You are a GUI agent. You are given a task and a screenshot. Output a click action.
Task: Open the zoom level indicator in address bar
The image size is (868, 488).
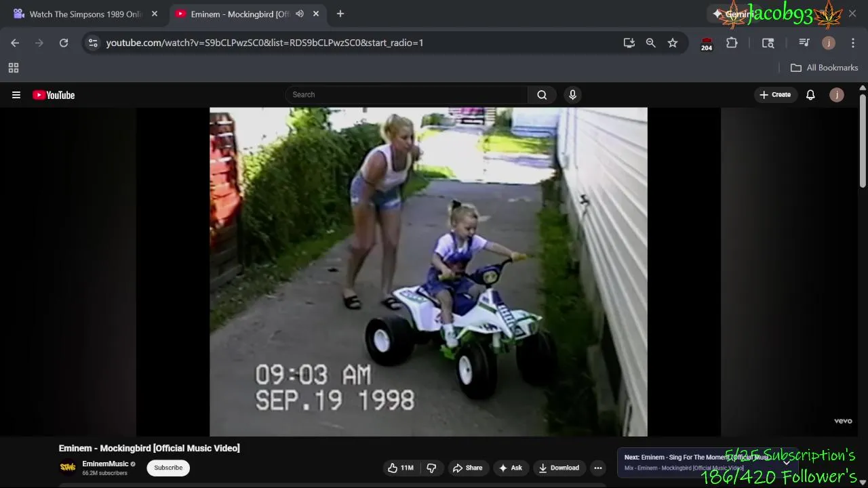pos(651,43)
